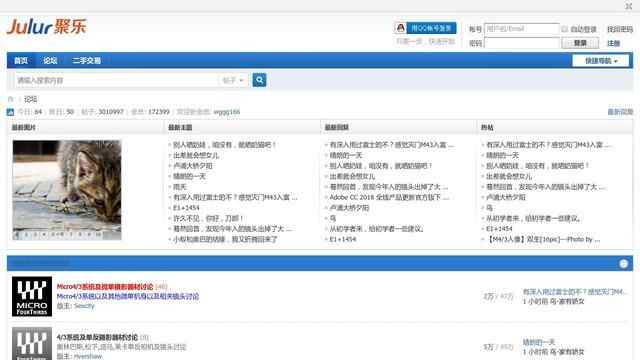The image size is (640, 360).
Task: Select the 最新主题 column header
Action: point(180,127)
